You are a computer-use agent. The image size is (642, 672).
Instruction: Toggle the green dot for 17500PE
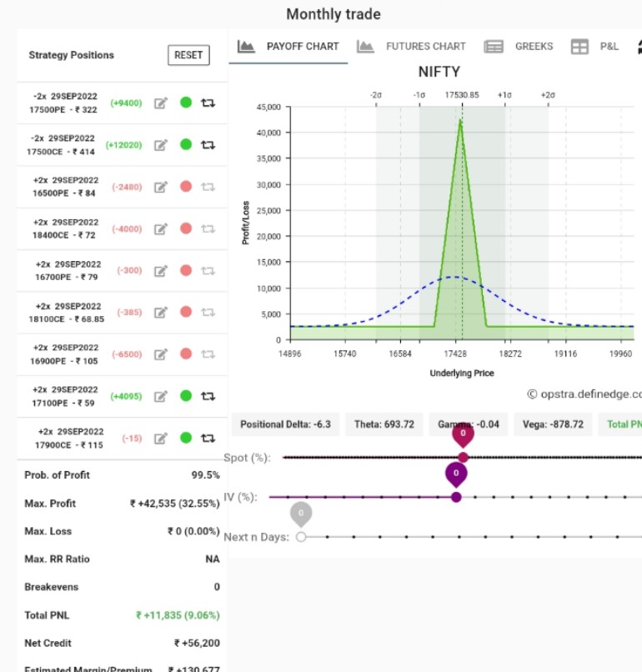coord(186,103)
